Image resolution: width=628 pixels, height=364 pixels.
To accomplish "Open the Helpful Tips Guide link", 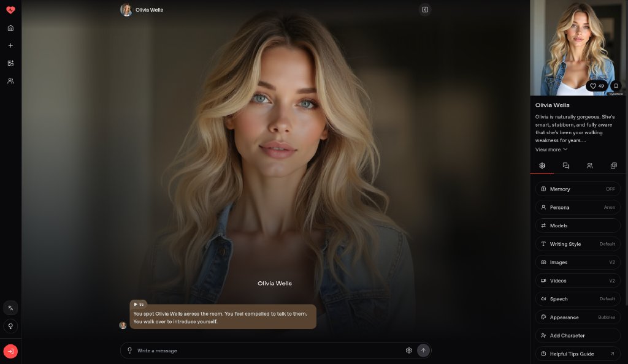I will (578, 354).
